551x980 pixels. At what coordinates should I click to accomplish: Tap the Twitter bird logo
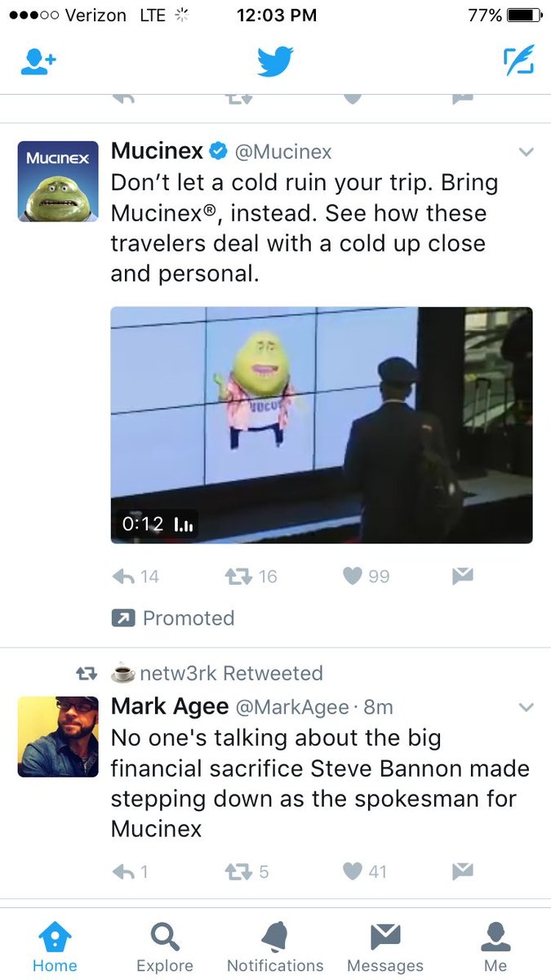coord(275,62)
